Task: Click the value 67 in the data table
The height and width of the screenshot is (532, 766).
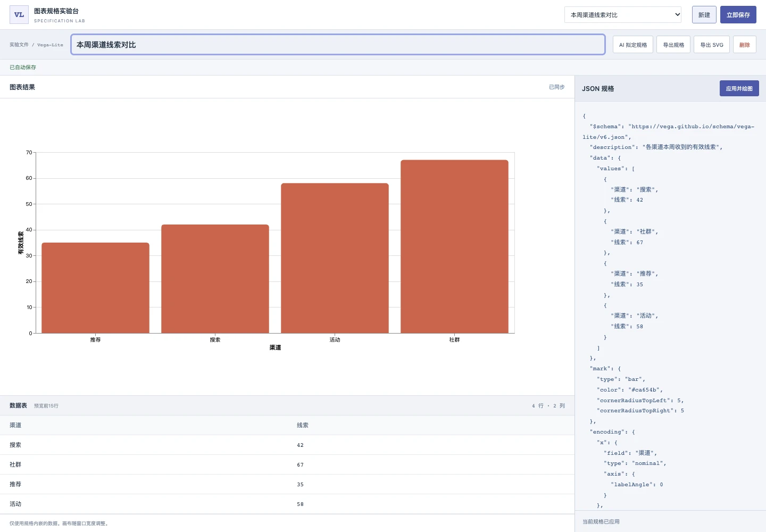Action: coord(301,465)
